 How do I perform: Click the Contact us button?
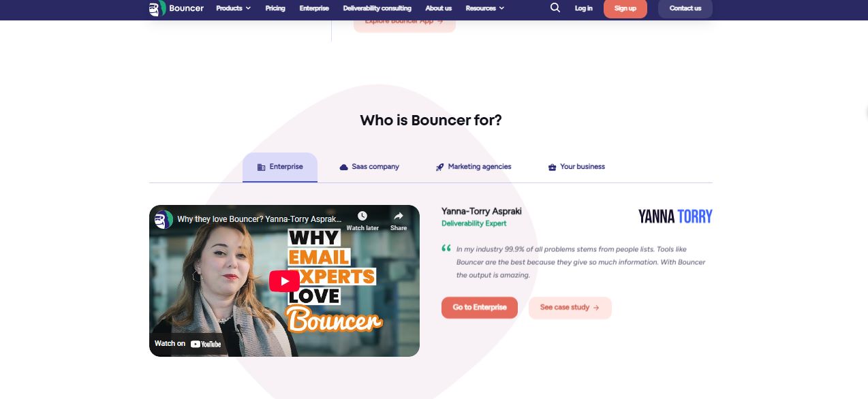(685, 8)
